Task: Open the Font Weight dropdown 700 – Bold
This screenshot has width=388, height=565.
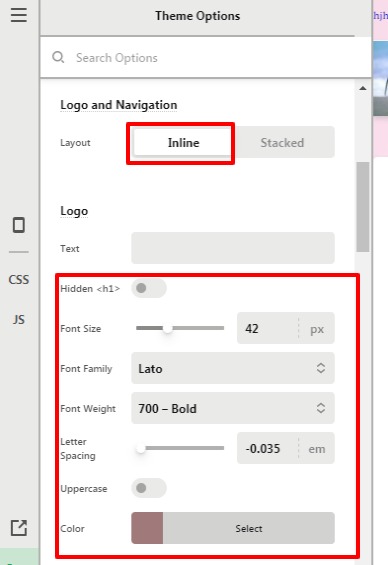Action: click(233, 408)
